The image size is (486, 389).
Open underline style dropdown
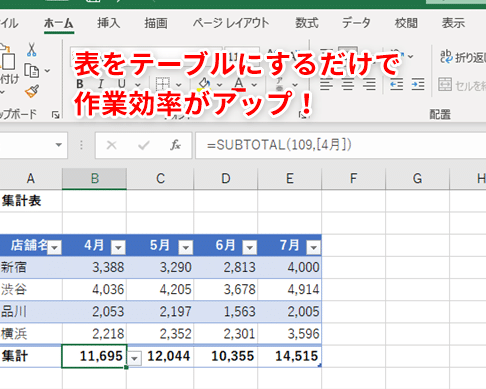pos(138,85)
